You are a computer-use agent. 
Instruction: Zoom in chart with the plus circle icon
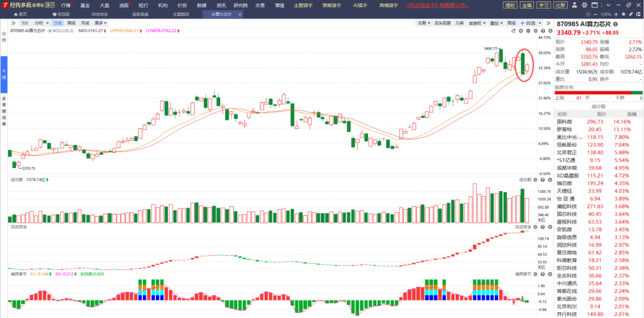[x=521, y=31]
